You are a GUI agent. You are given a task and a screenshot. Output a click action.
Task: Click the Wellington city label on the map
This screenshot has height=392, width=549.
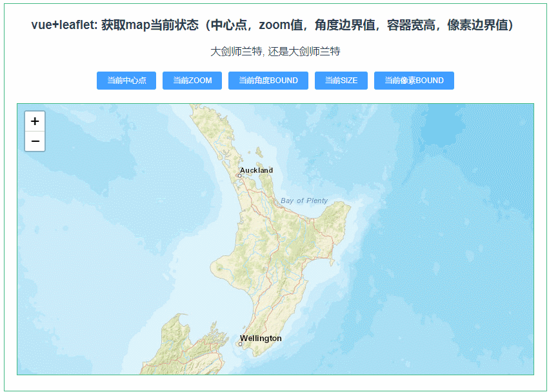(261, 338)
